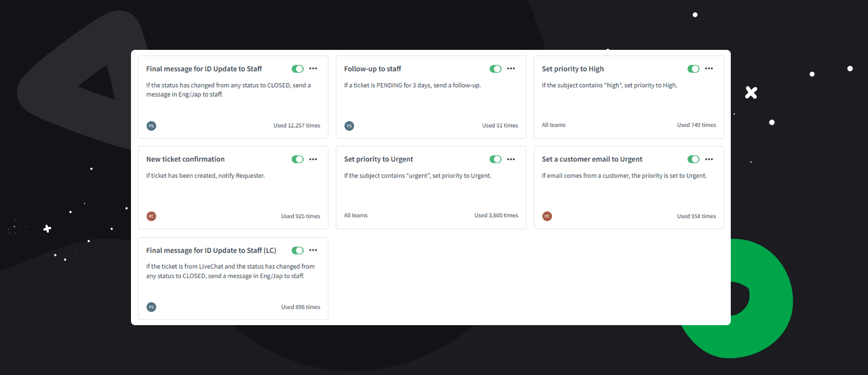Open more options for Follow-up to staff
This screenshot has height=375, width=868.
pyautogui.click(x=511, y=69)
